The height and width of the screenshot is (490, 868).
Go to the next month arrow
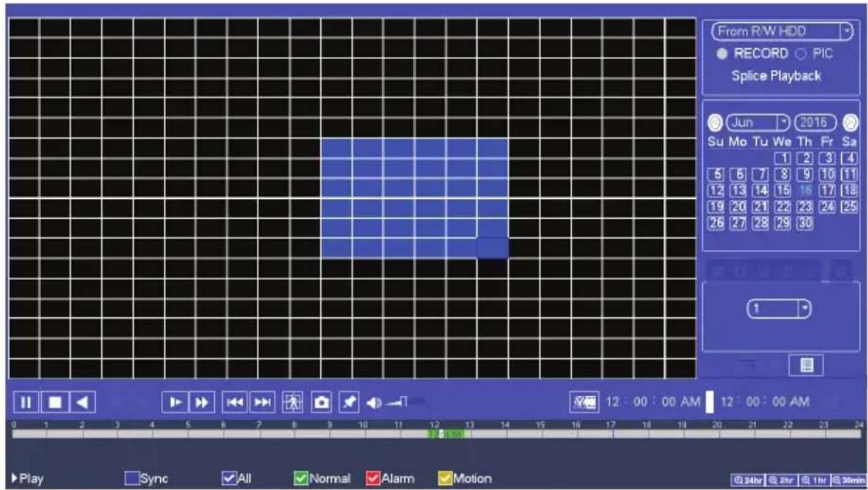click(850, 122)
